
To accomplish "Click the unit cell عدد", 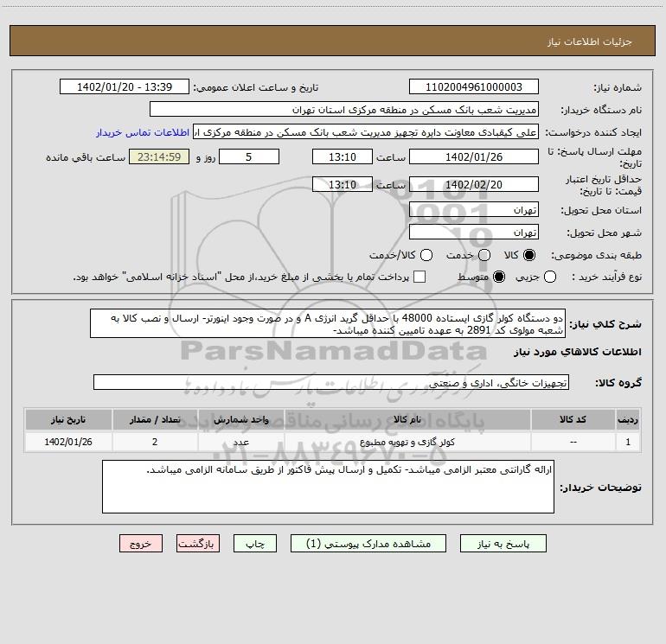I will coord(241,442).
